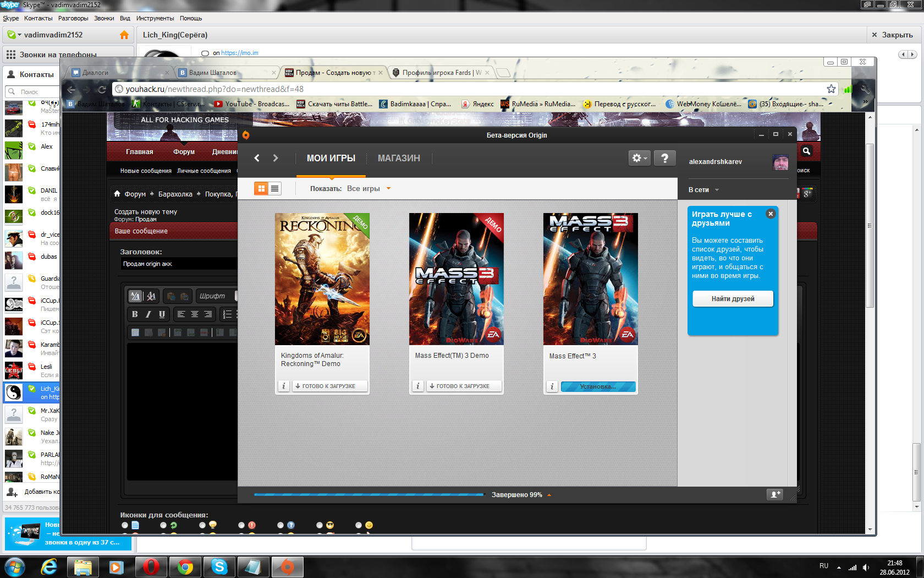
Task: Open the Барахолка breadcrumb link
Action: (x=175, y=194)
